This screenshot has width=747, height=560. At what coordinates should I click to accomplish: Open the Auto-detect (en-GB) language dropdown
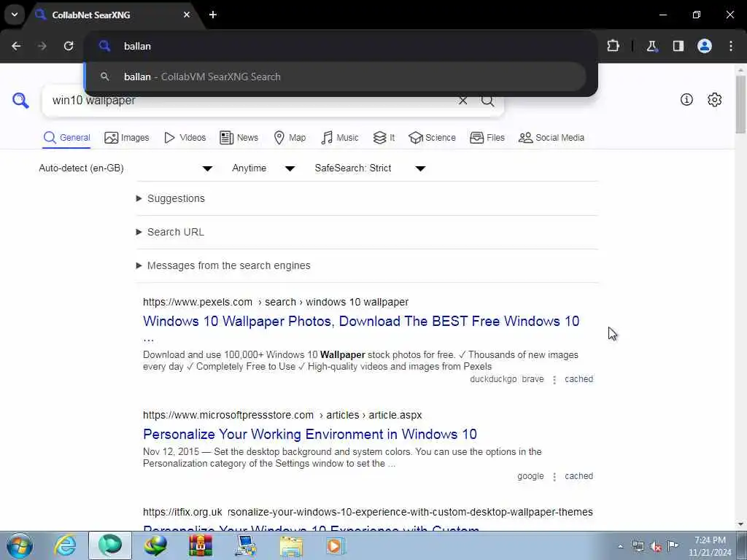click(x=125, y=168)
